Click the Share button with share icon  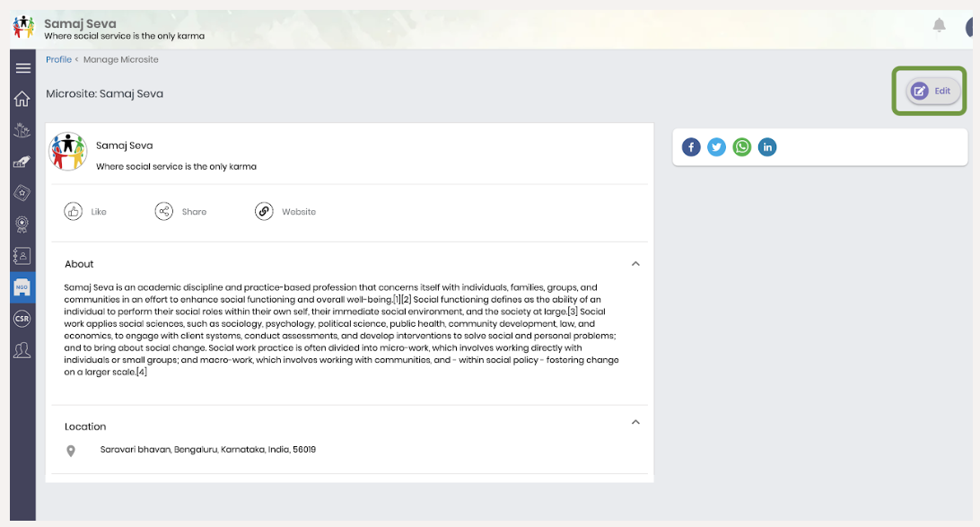pyautogui.click(x=180, y=212)
